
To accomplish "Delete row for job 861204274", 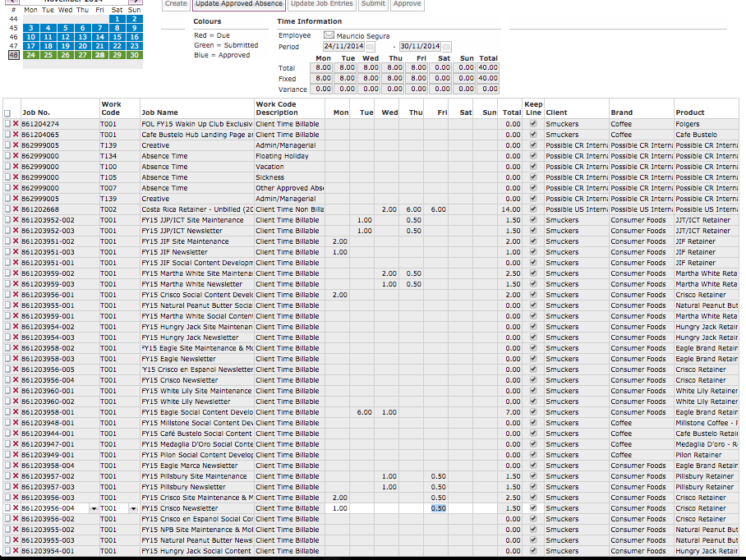I will (x=15, y=124).
